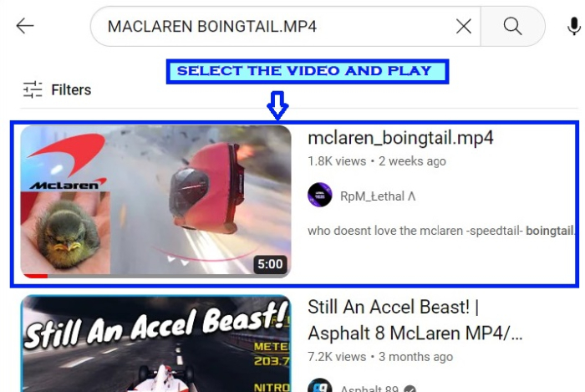Activate voice search microphone icon
The width and height of the screenshot is (585, 392).
(574, 27)
